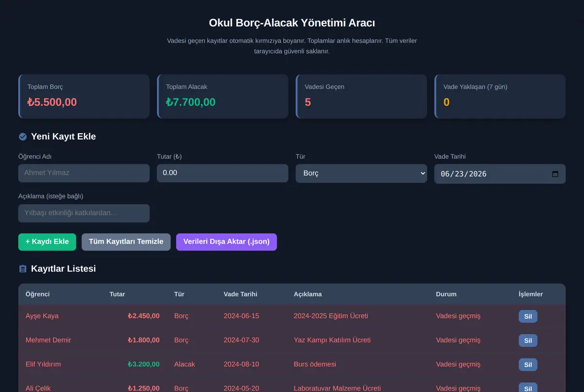This screenshot has height=392, width=584.
Task: Remove the Elif Yıldırım record with Sil
Action: pos(528,364)
